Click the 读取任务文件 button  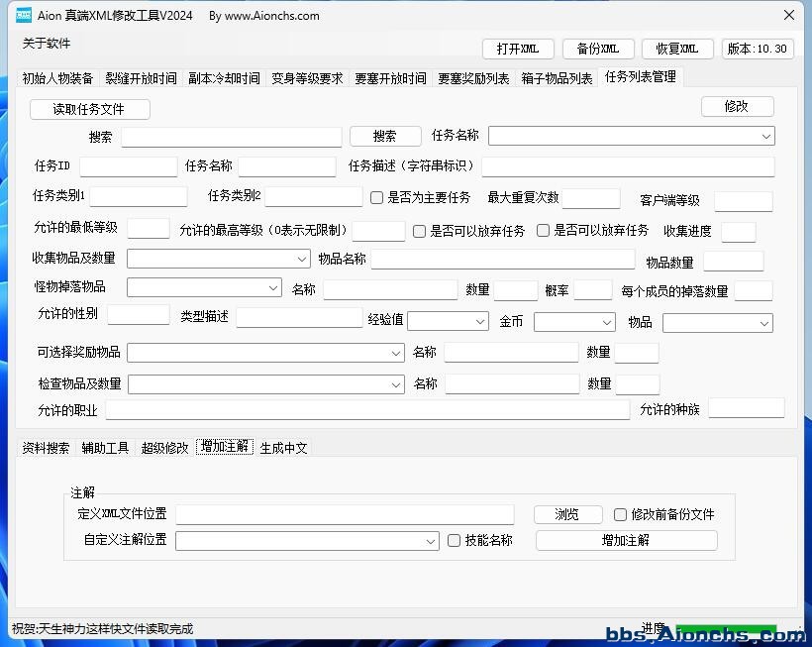tap(90, 109)
